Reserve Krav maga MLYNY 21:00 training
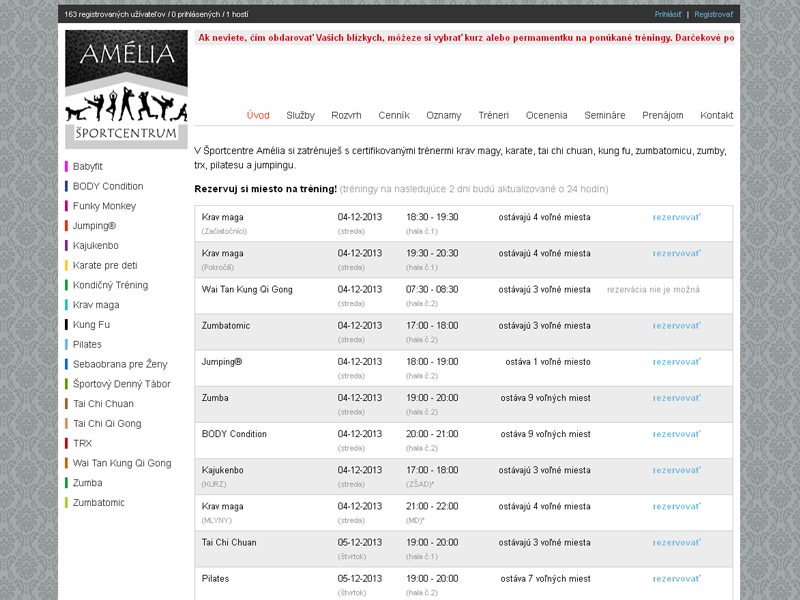 click(x=677, y=507)
